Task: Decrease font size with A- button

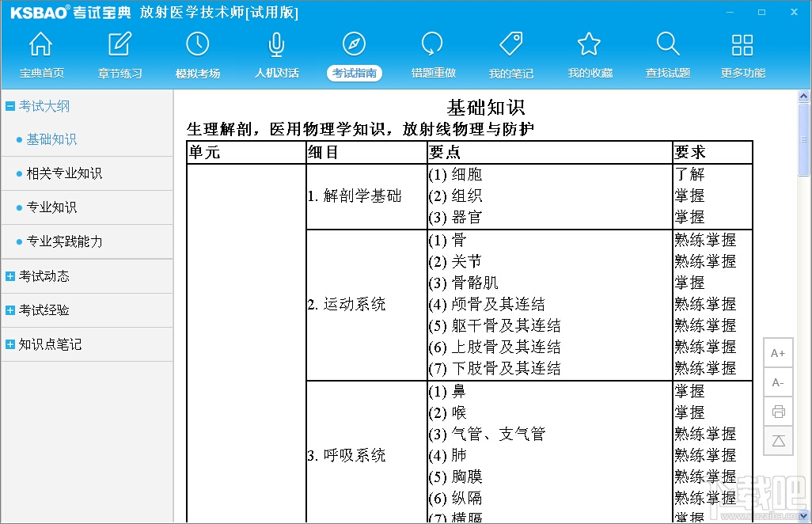Action: (x=778, y=382)
